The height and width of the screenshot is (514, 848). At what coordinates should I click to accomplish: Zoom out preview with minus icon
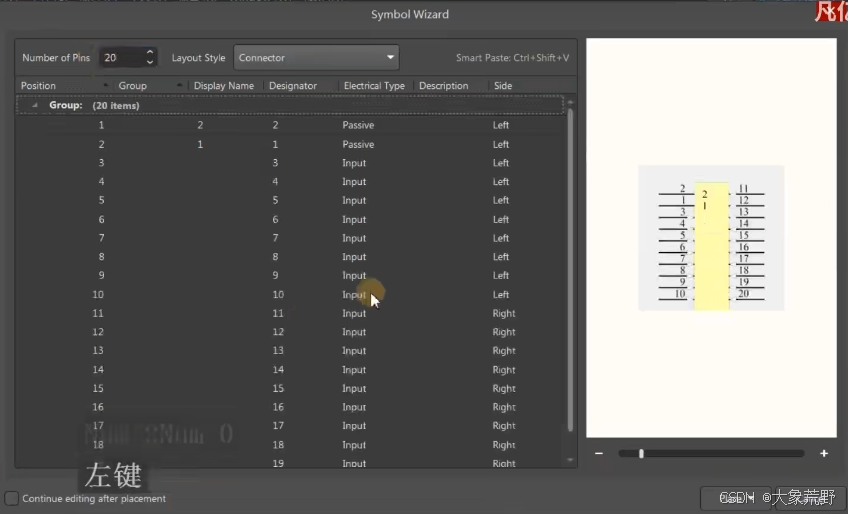pyautogui.click(x=599, y=453)
